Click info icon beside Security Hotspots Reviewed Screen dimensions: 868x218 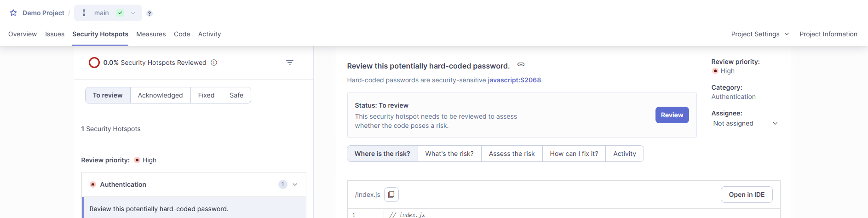point(214,63)
